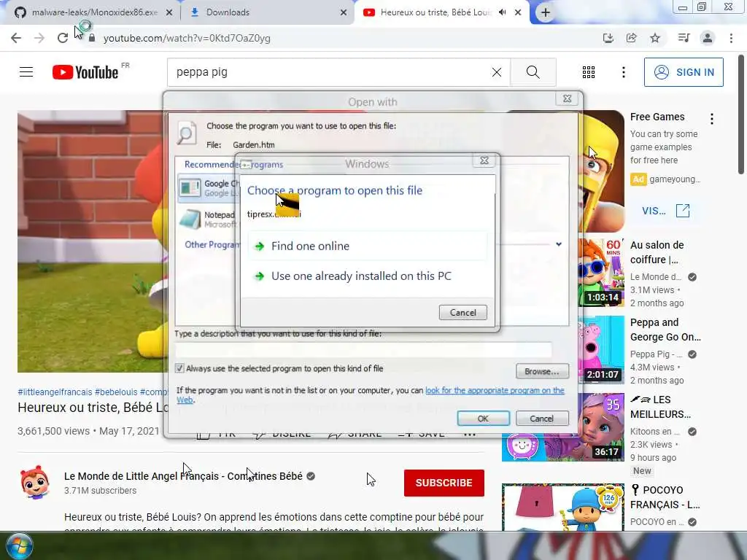Click the share page icon in address bar

[632, 38]
